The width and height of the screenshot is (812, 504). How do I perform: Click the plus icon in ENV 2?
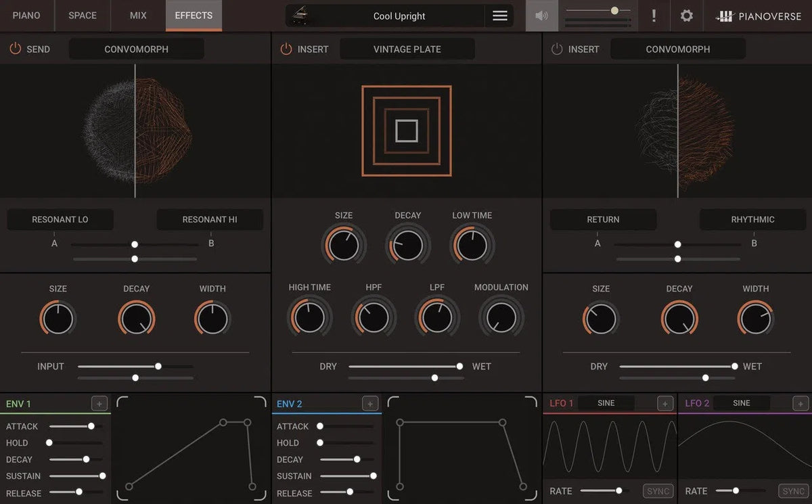click(x=370, y=404)
